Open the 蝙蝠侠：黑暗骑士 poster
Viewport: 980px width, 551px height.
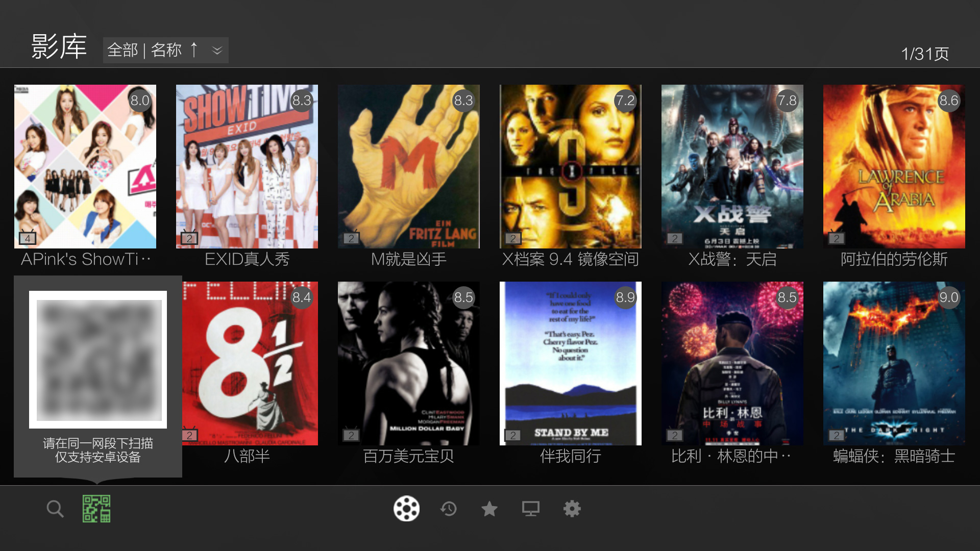click(x=894, y=363)
